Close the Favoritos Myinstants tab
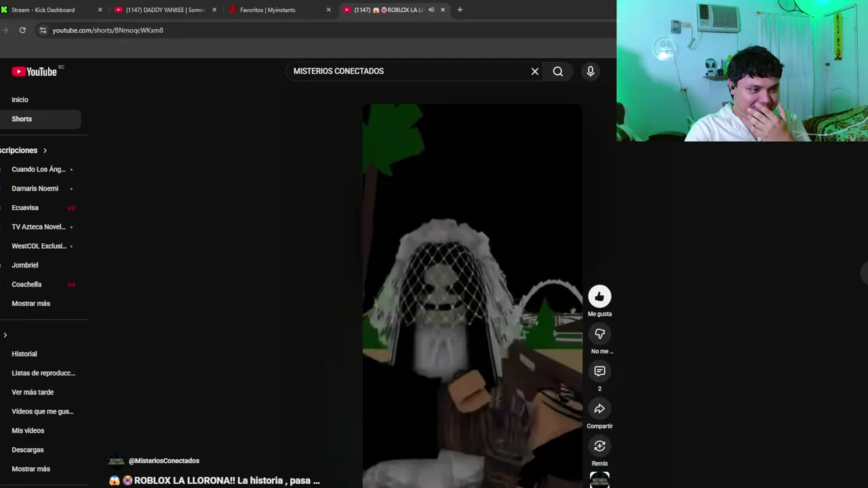This screenshot has height=488, width=868. 328,9
